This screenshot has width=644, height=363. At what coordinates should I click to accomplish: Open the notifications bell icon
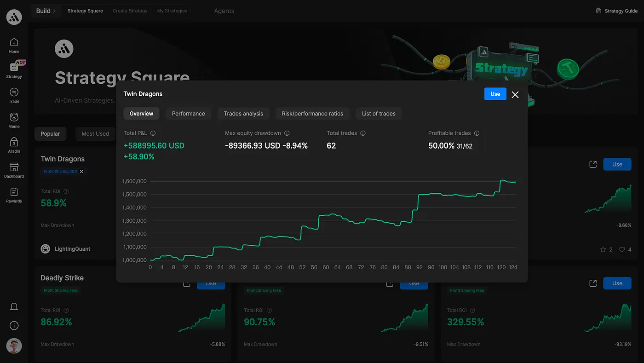point(14,306)
